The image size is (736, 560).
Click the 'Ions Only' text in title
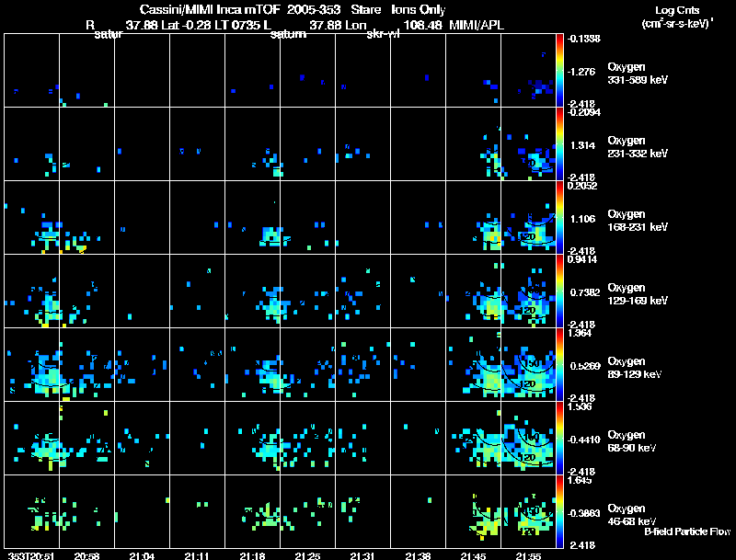419,9
